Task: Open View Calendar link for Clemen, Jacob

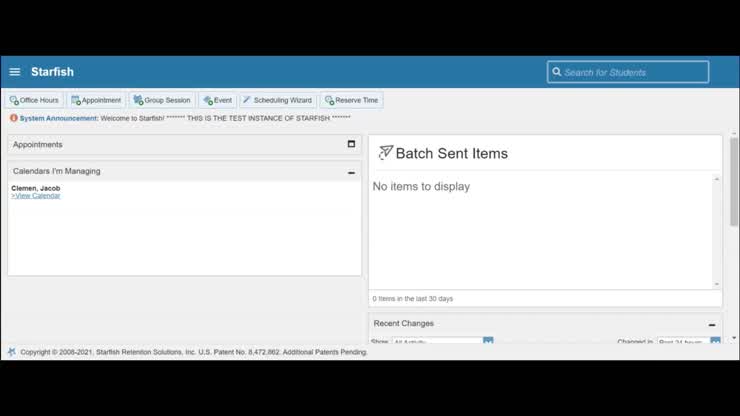Action: pyautogui.click(x=36, y=195)
